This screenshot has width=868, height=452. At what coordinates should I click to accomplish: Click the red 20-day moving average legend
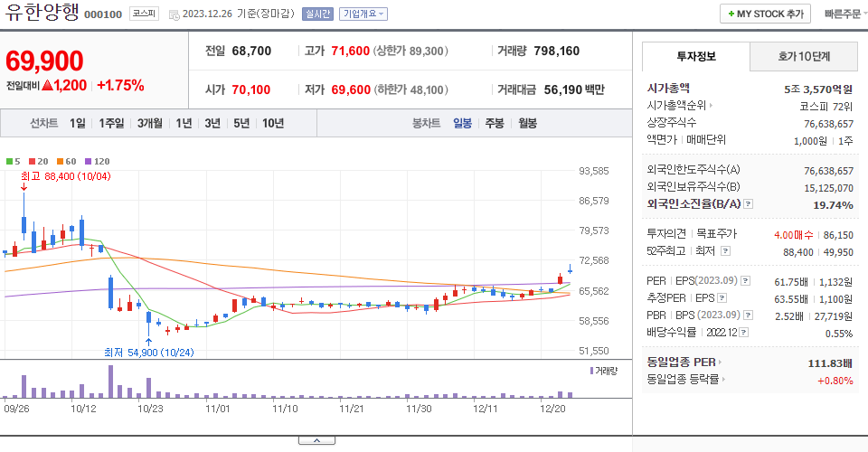[38, 162]
